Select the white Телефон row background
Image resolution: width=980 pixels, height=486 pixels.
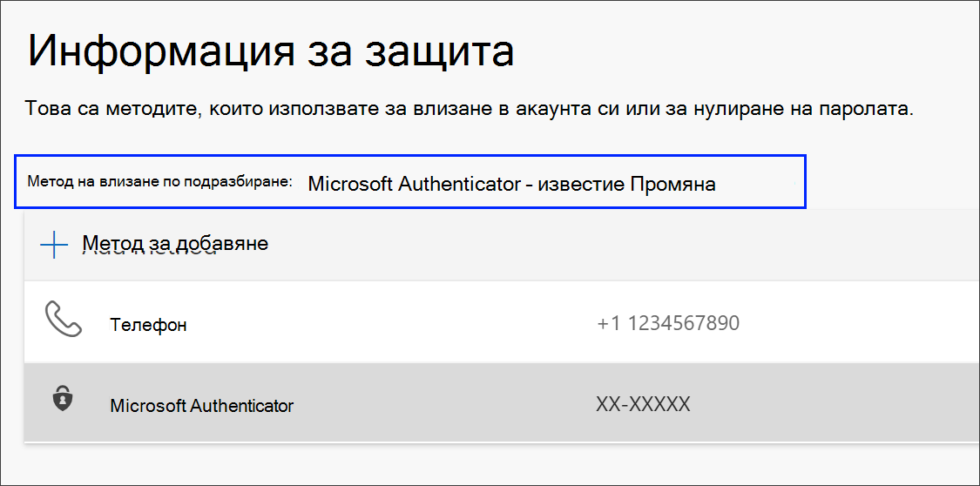[502, 321]
